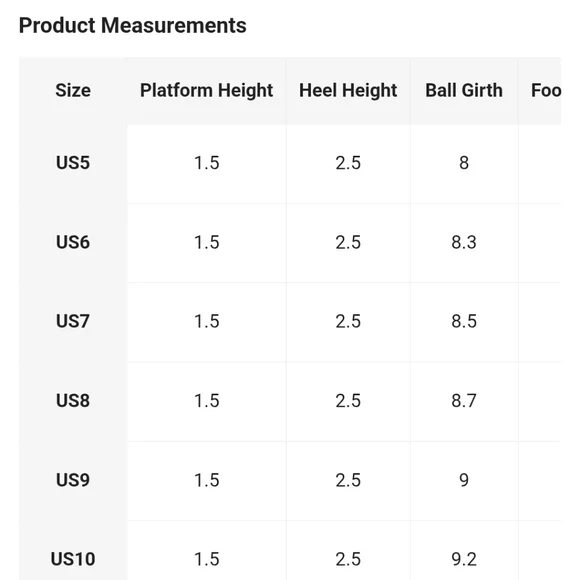This screenshot has height=580, width=580.
Task: Click the Heel Height column header
Action: coord(348,90)
